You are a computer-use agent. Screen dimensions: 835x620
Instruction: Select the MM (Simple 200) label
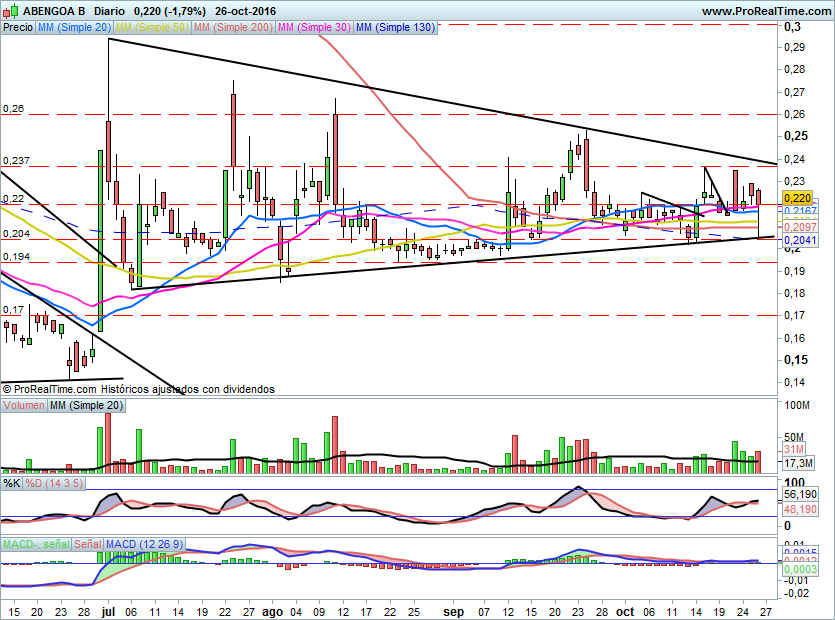(x=233, y=27)
